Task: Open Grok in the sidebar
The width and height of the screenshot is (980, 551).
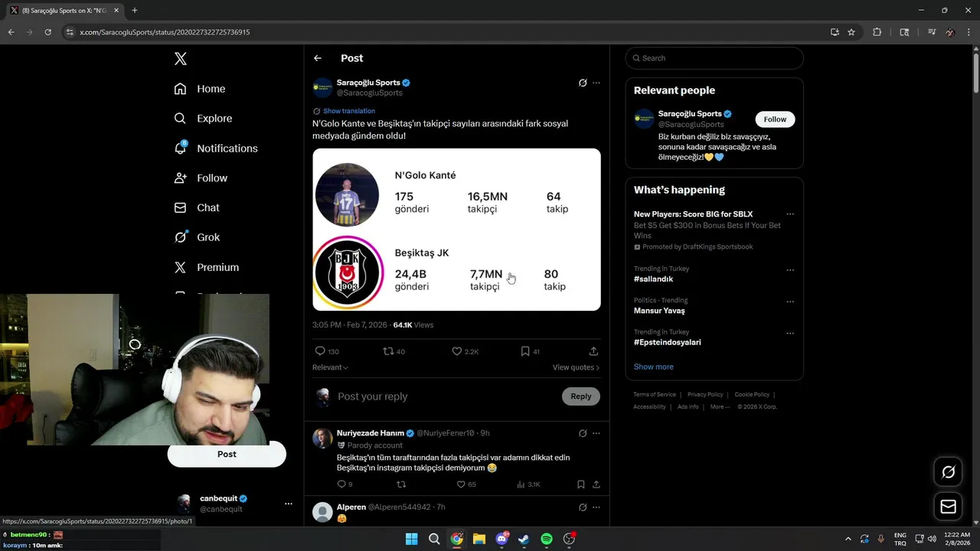Action: 197,237
